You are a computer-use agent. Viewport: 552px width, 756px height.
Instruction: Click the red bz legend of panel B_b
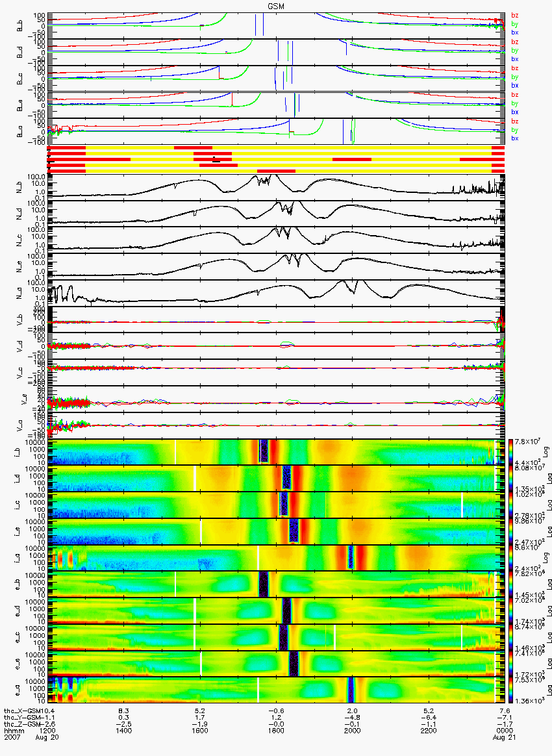point(515,16)
